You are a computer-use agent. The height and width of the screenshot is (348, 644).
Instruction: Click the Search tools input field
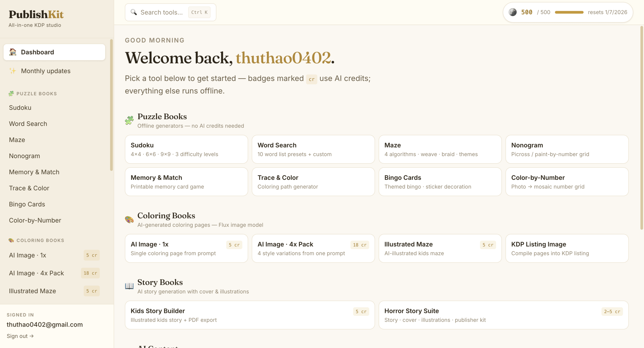(171, 12)
